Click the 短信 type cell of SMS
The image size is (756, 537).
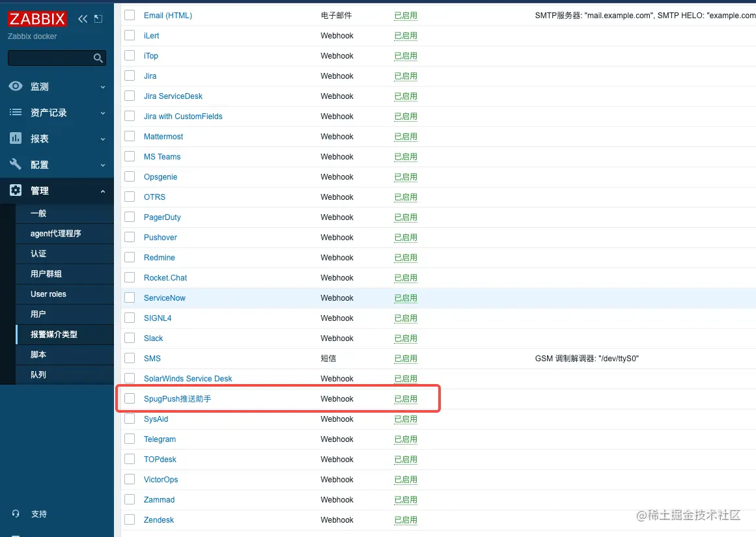(x=328, y=358)
